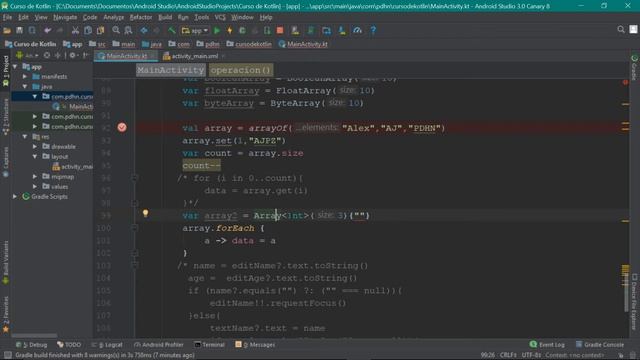The image size is (640, 360).
Task: Collapse the layout folder
Action: pyautogui.click(x=35, y=156)
